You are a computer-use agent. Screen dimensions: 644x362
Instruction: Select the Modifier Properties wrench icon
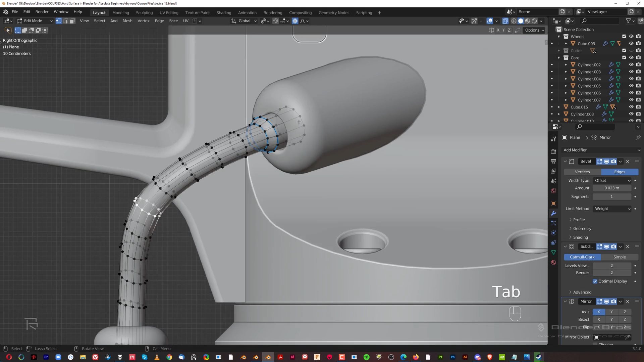tap(554, 214)
